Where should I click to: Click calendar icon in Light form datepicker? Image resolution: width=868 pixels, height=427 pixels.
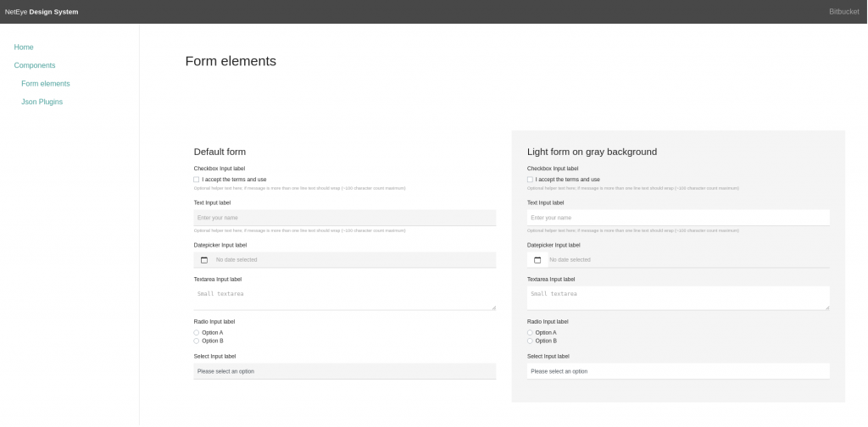click(537, 260)
